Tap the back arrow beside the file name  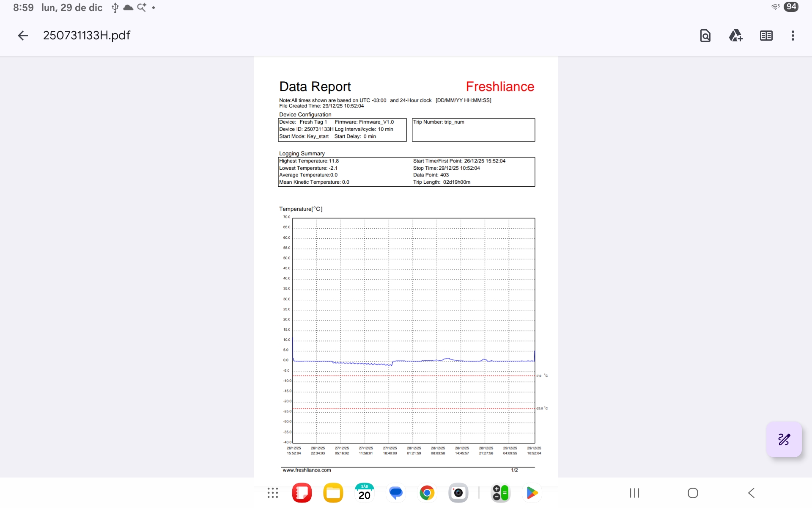(23, 36)
